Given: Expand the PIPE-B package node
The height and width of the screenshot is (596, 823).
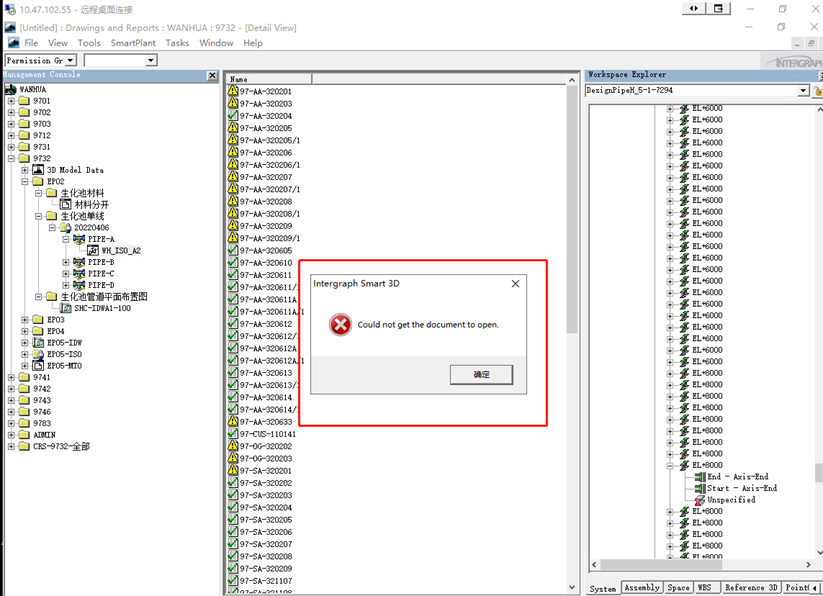Looking at the screenshot, I should [x=66, y=262].
